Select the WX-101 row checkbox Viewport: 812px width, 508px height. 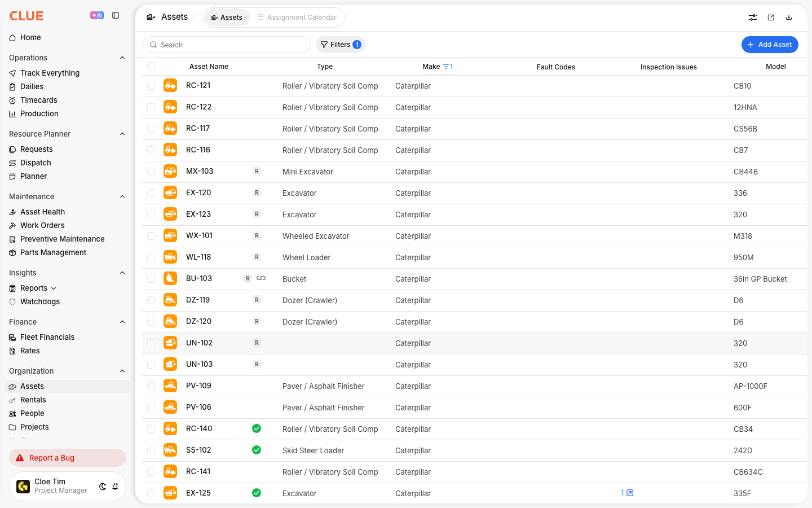(x=151, y=236)
